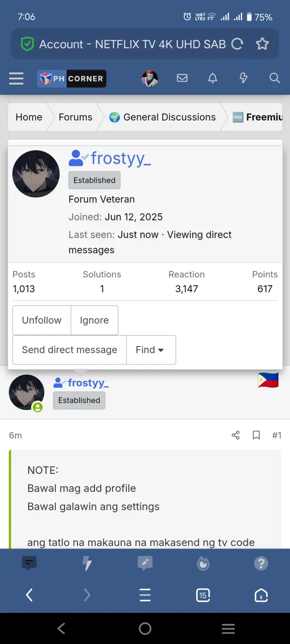The image size is (290, 644).
Task: Ignore user frostyy_
Action: click(94, 320)
